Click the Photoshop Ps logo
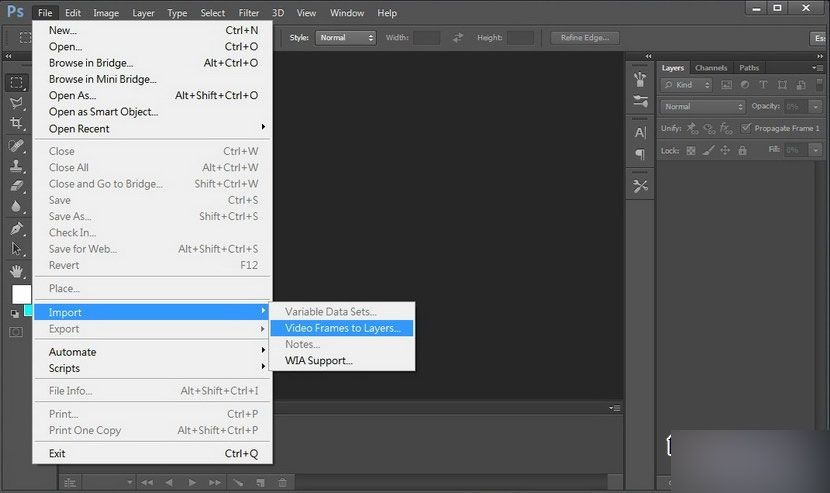 [x=15, y=12]
